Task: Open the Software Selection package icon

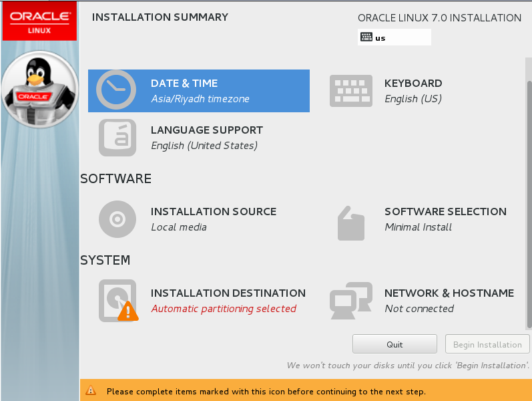Action: pyautogui.click(x=351, y=223)
